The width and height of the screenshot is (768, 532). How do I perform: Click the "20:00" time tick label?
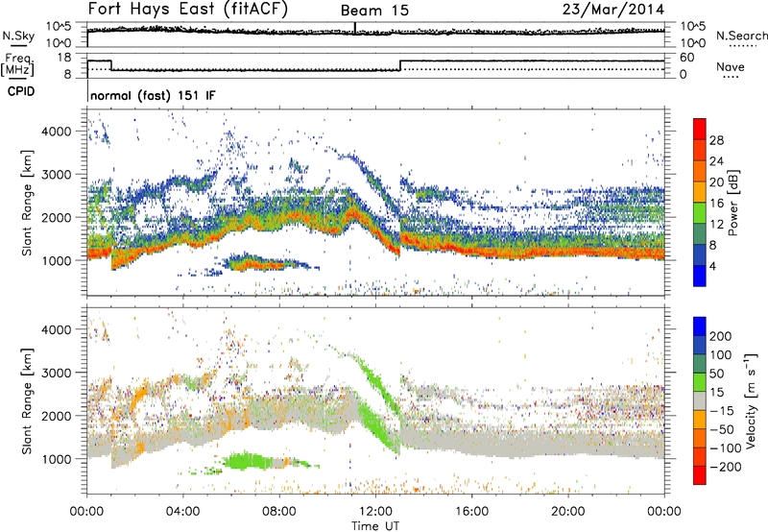pyautogui.click(x=567, y=512)
